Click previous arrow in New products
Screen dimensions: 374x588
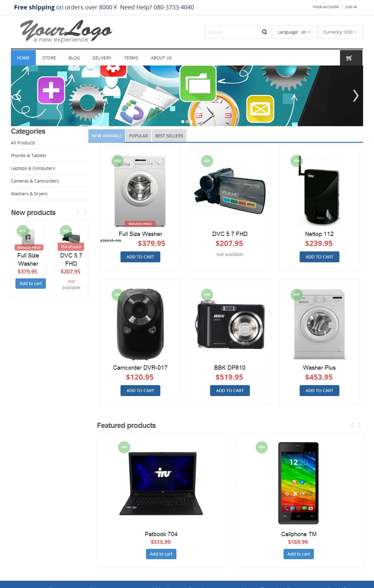78,212
